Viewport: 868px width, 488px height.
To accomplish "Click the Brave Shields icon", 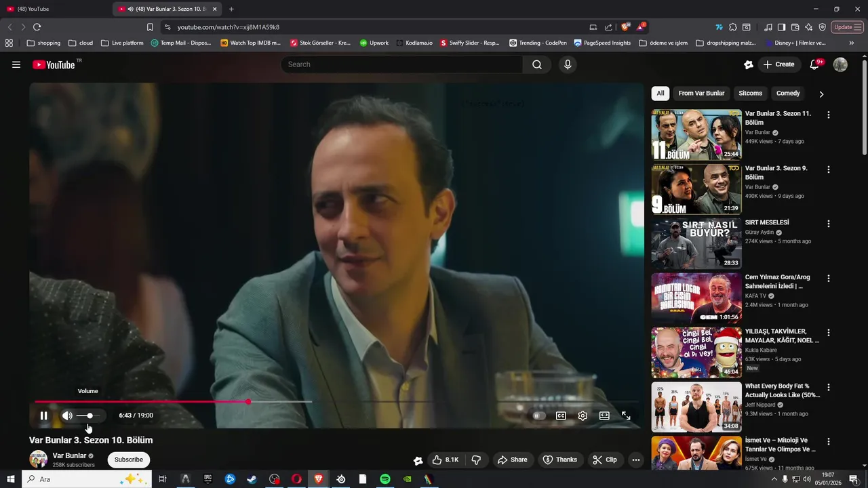I will pos(625,27).
